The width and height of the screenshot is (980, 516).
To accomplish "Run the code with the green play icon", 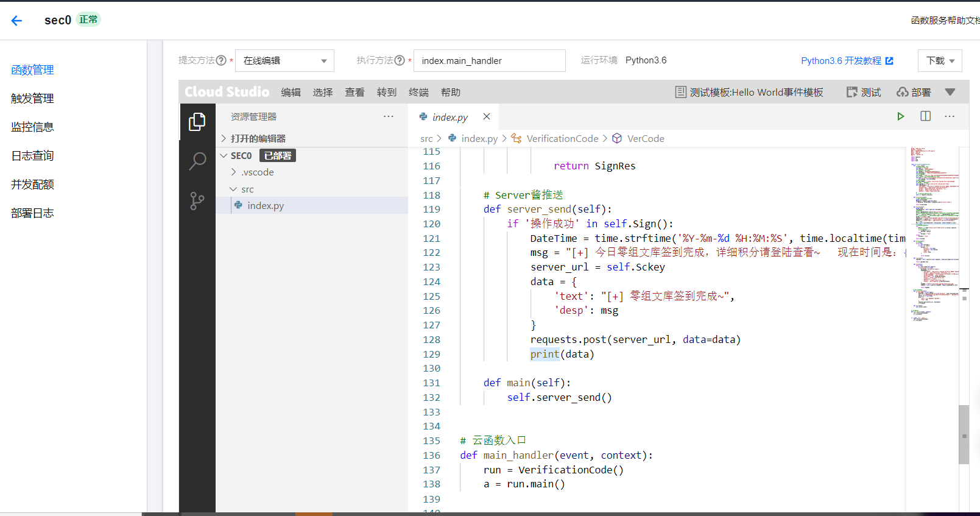I will [x=900, y=116].
